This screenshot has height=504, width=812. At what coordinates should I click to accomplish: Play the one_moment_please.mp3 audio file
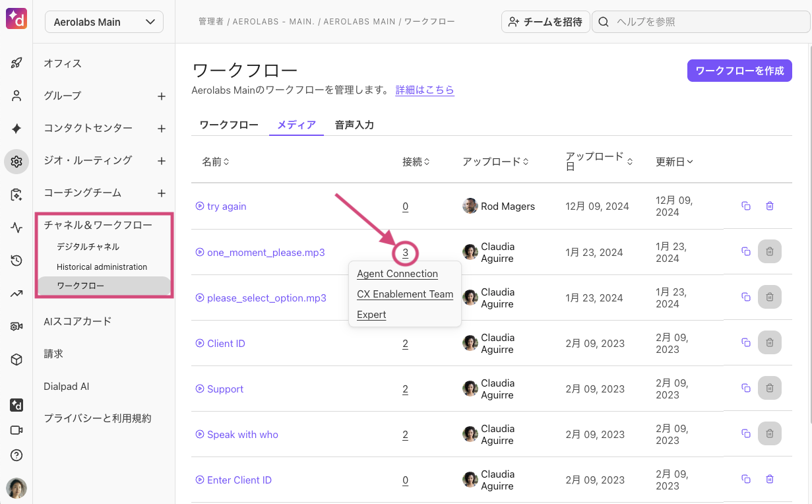point(200,252)
